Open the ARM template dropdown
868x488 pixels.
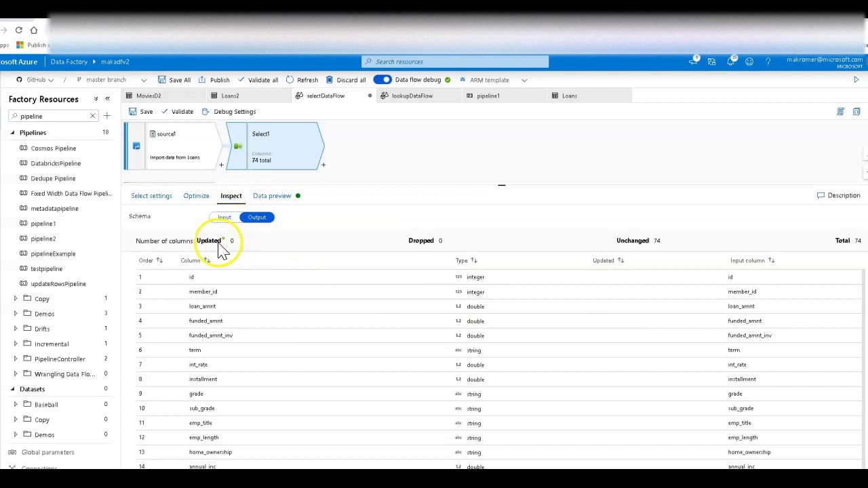tap(493, 80)
